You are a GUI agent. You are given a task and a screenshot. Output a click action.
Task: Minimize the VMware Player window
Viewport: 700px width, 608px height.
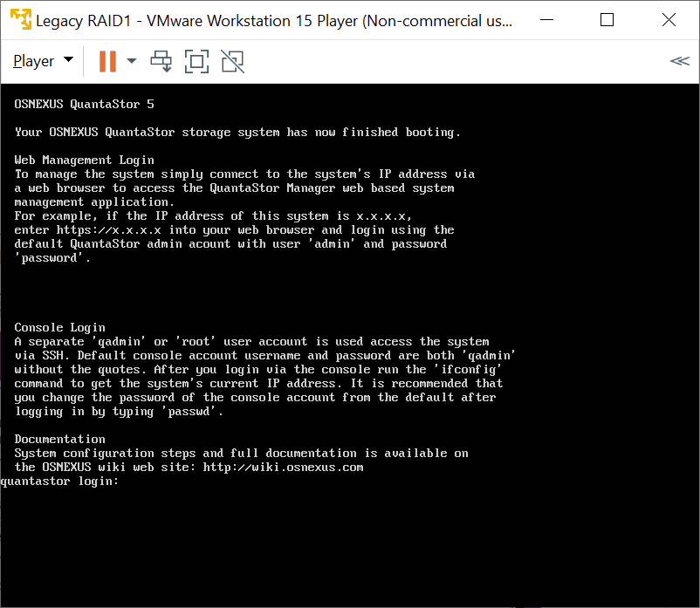click(x=546, y=20)
